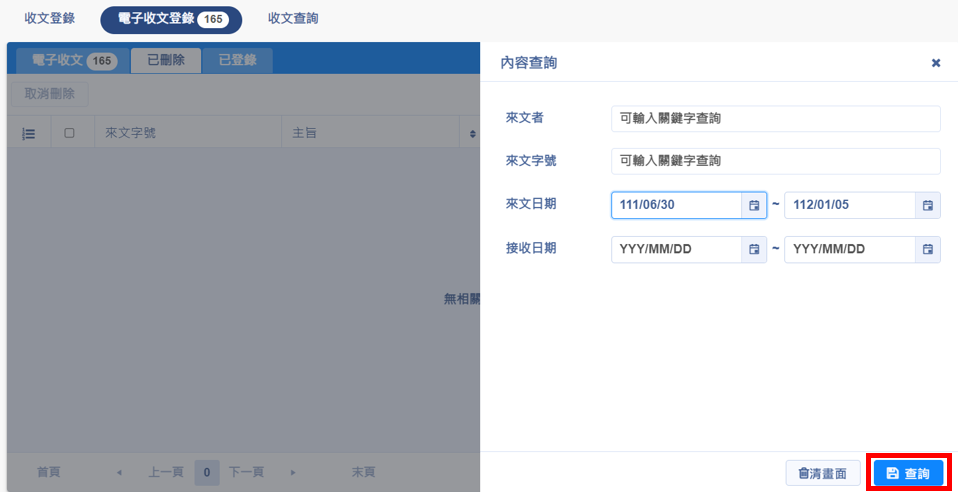Viewport: 958px width, 492px height.
Task: Switch to 已刪除 sub-tab
Action: 166,60
